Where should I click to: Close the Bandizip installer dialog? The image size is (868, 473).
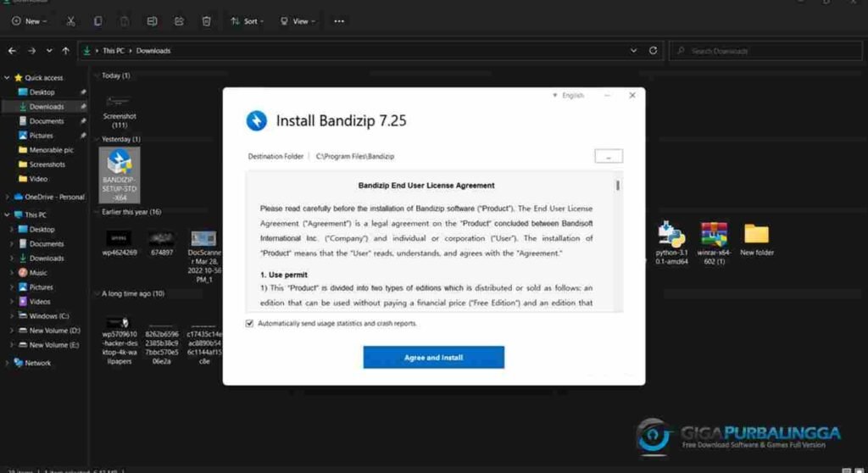coord(632,95)
